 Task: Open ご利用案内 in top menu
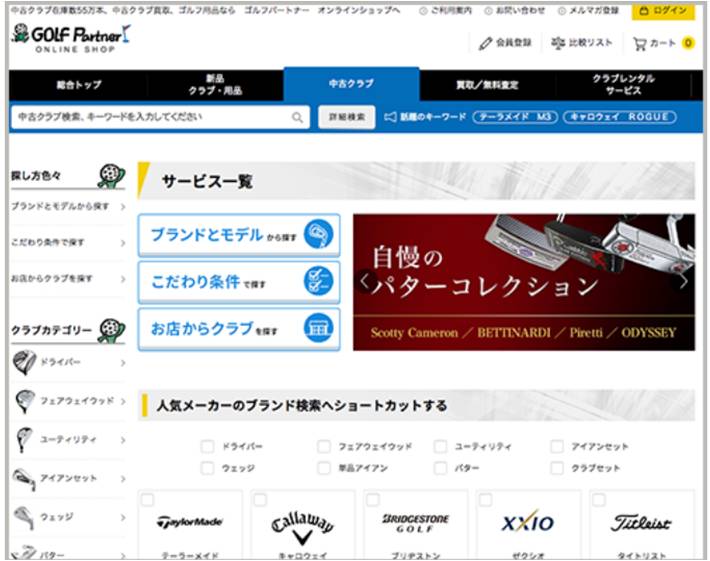click(x=446, y=11)
